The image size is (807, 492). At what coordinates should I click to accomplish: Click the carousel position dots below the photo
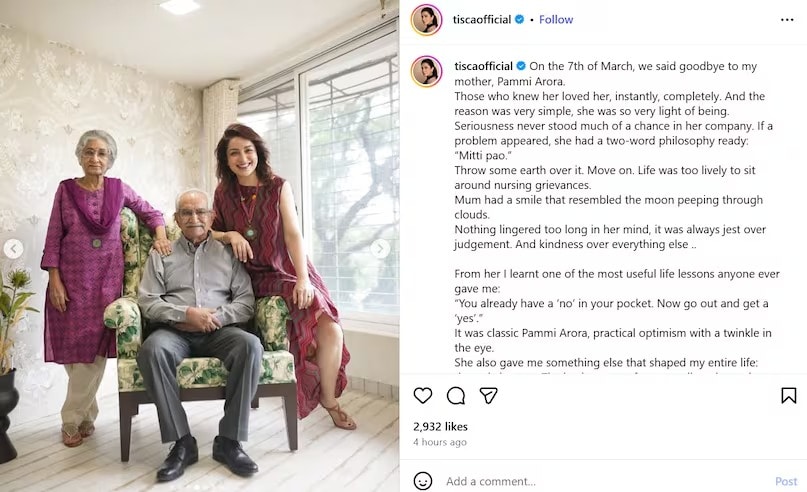(x=200, y=486)
